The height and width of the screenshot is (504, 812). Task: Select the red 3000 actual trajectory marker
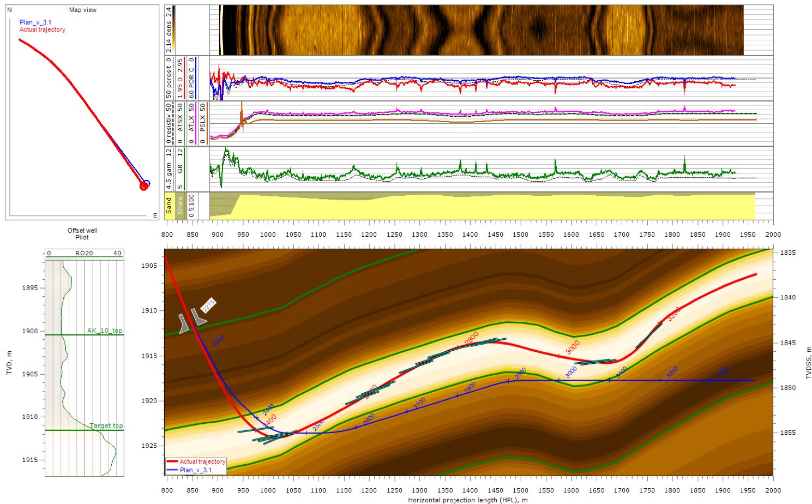point(572,347)
